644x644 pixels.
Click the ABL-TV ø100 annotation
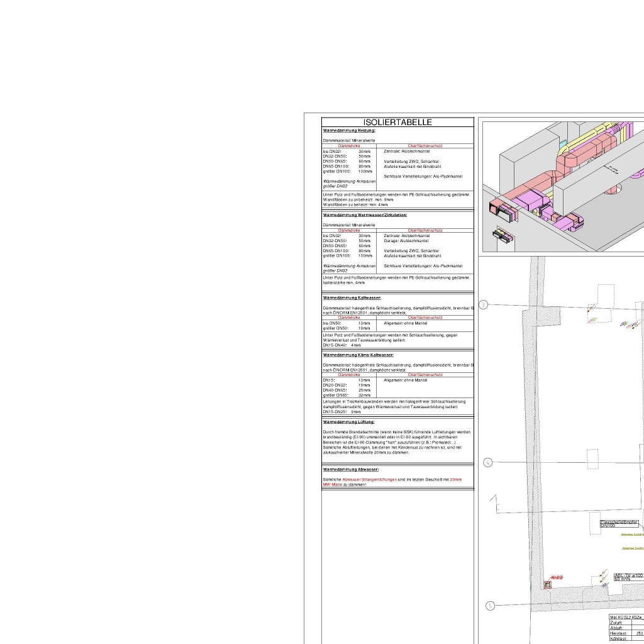628,577
